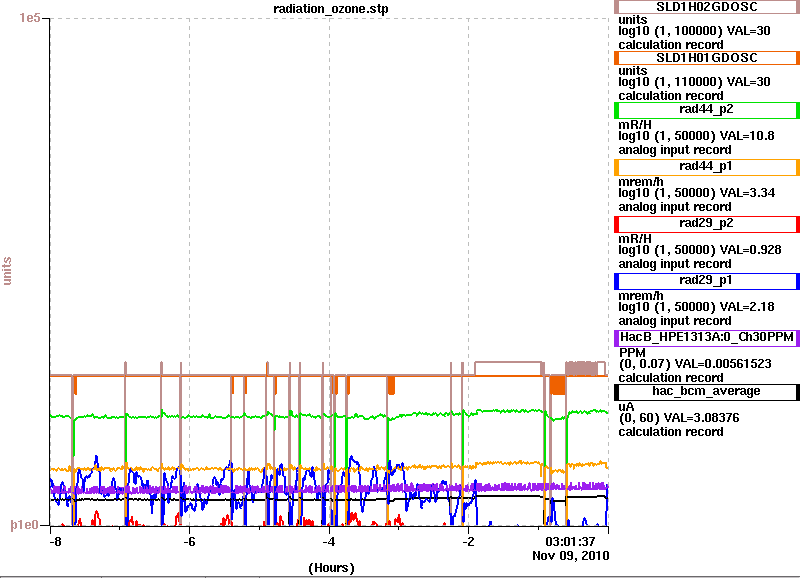Click the vertical 'units' y-axis label
Viewport: 800px width, 578px height.
tap(7, 271)
